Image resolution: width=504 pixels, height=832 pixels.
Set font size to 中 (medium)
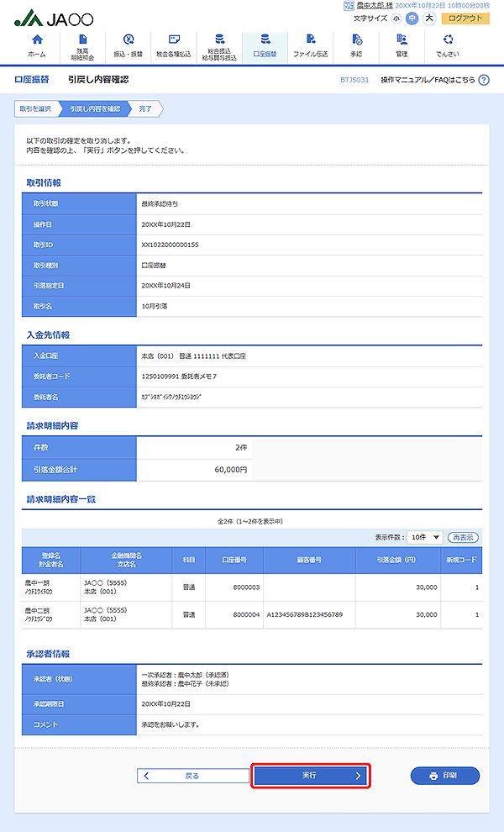pos(412,18)
